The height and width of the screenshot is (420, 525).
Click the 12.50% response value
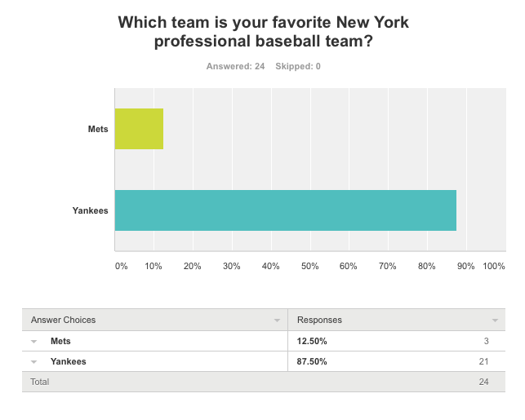(x=312, y=341)
